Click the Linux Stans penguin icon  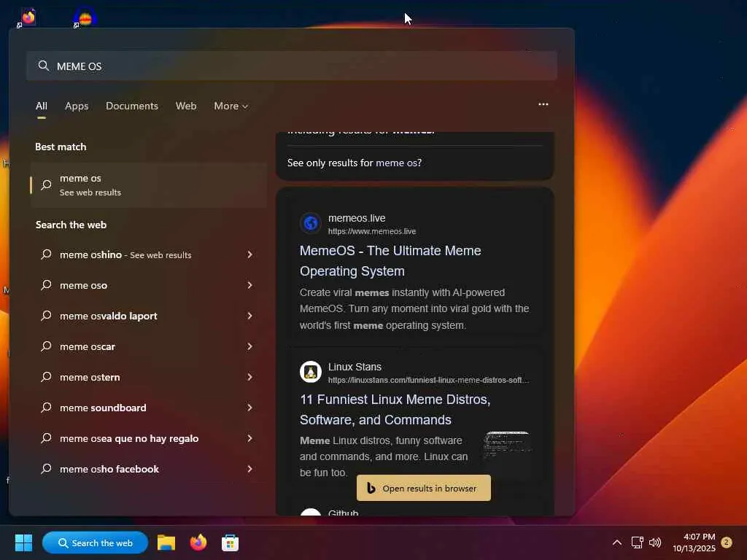click(311, 372)
